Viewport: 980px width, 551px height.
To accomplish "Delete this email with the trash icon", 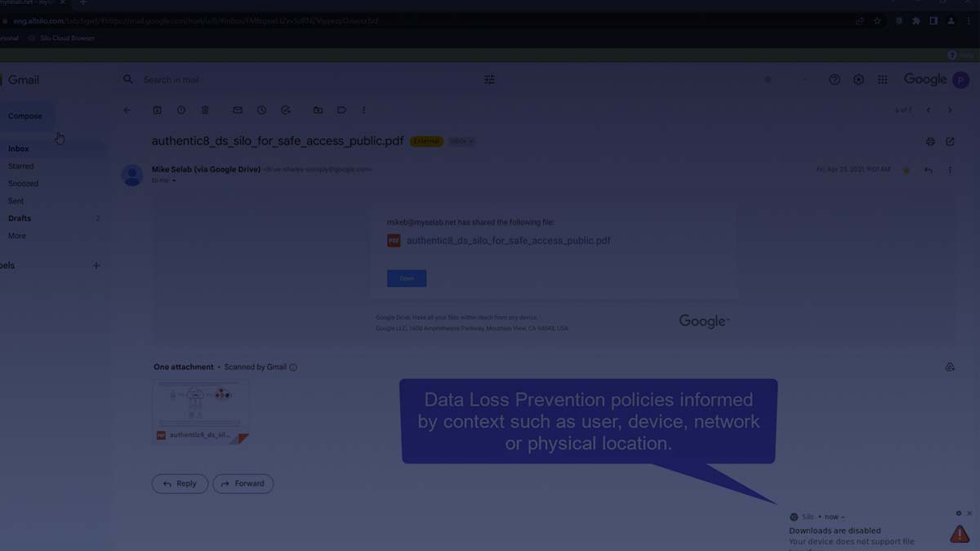I will [x=205, y=110].
